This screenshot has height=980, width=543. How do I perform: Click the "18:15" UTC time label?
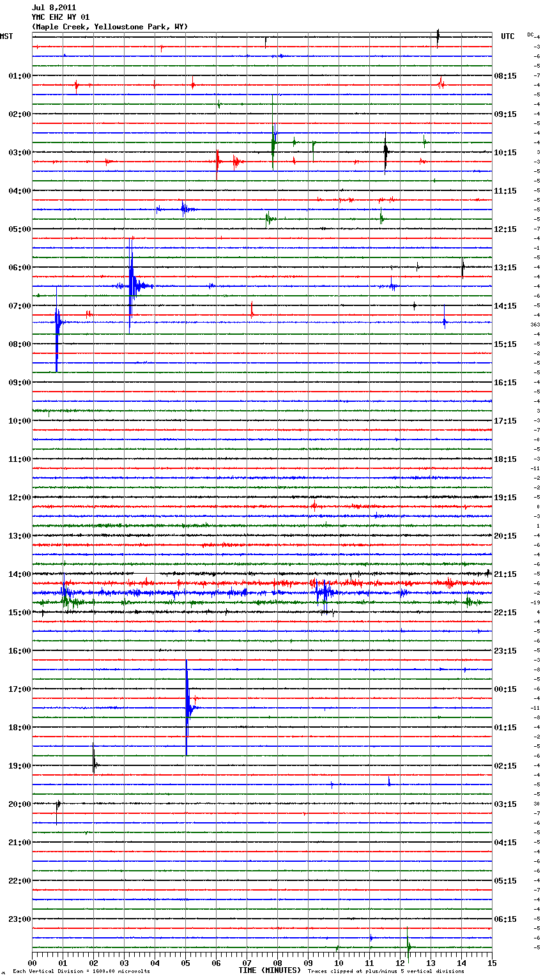[505, 459]
